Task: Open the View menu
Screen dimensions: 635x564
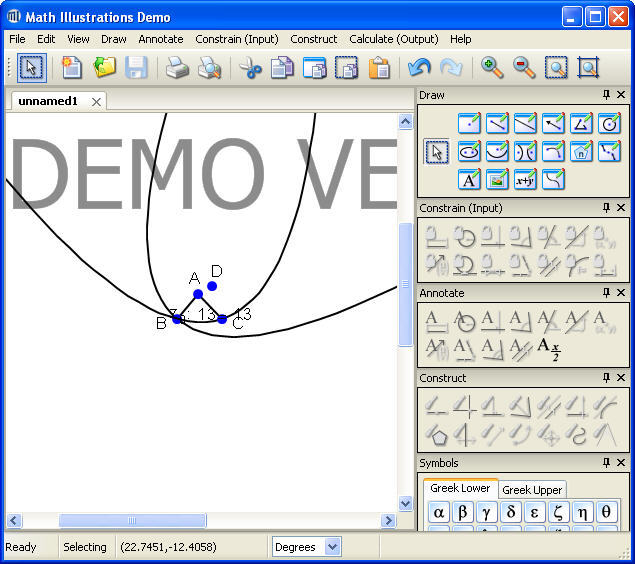Action: [x=78, y=39]
